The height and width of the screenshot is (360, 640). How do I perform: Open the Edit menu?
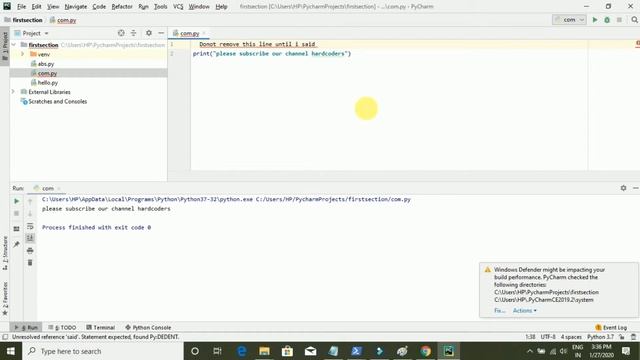[36, 7]
